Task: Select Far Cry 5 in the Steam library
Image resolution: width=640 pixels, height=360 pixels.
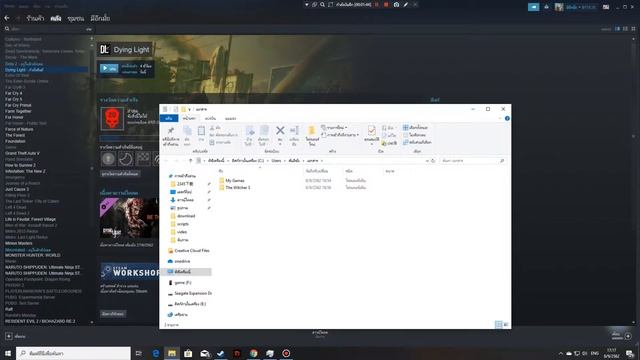Action: point(13,99)
